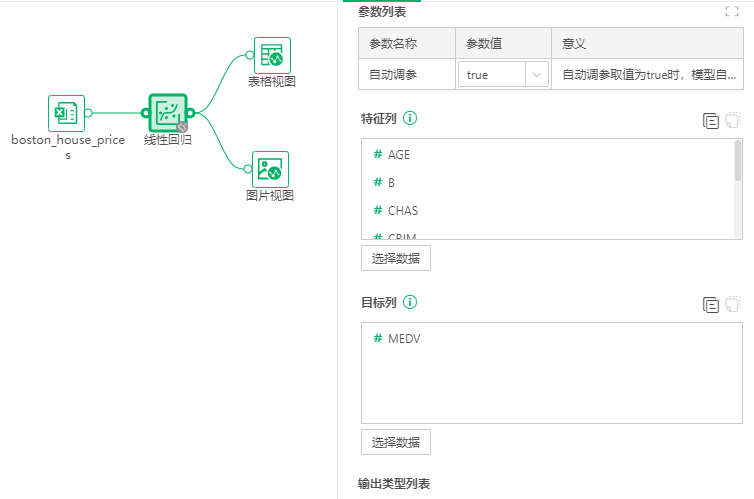The width and height of the screenshot is (754, 499).
Task: Open the 表格视图 table view node
Action: [272, 56]
